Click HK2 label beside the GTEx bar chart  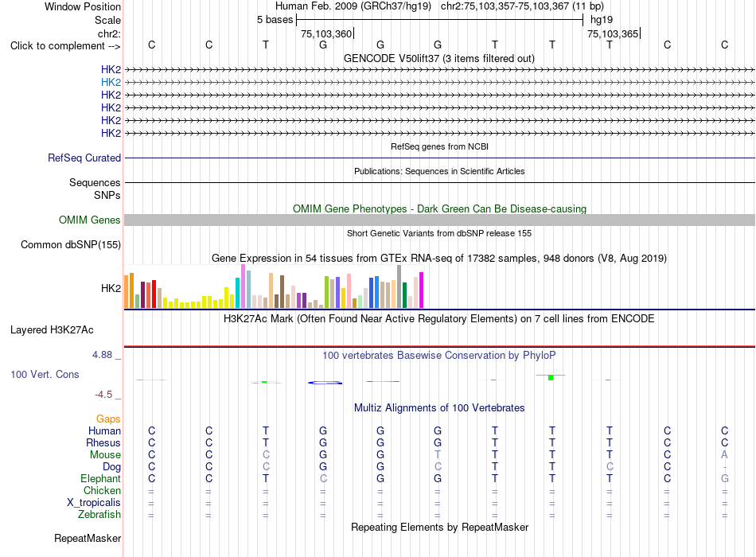point(111,288)
